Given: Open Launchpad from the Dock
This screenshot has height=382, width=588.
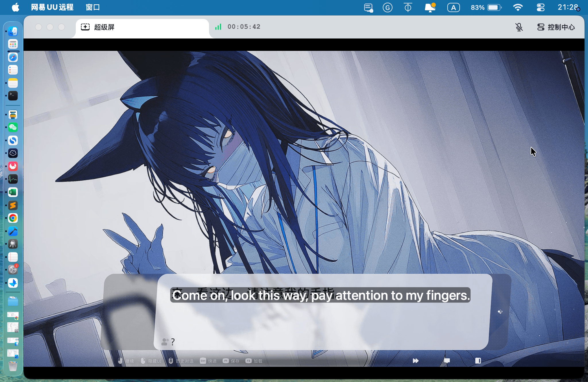Looking at the screenshot, I should [x=13, y=44].
